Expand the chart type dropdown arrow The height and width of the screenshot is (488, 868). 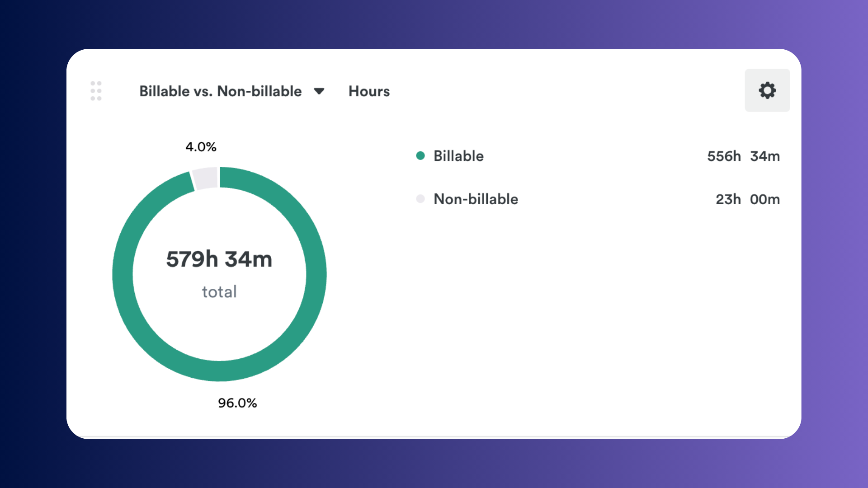click(319, 91)
